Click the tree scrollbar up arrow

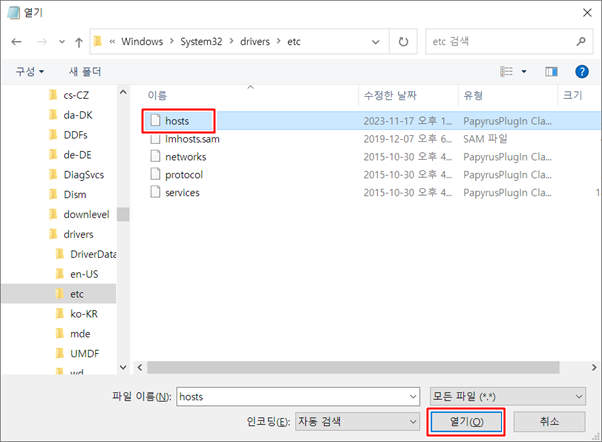point(123,92)
